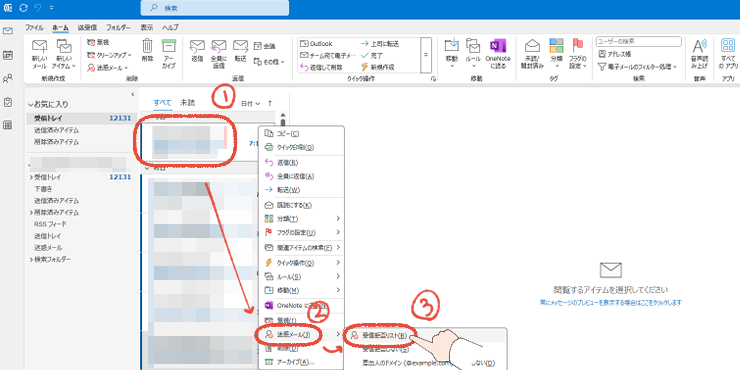Click the 検索 search box in the title bar
740x370 pixels.
click(x=215, y=8)
